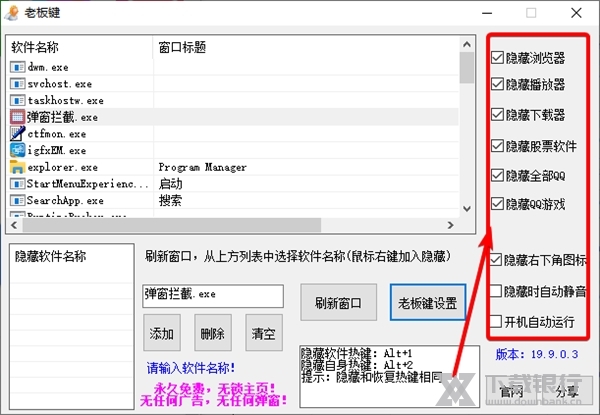Open 老板键设置 button
The height and width of the screenshot is (415, 600).
[x=428, y=303]
